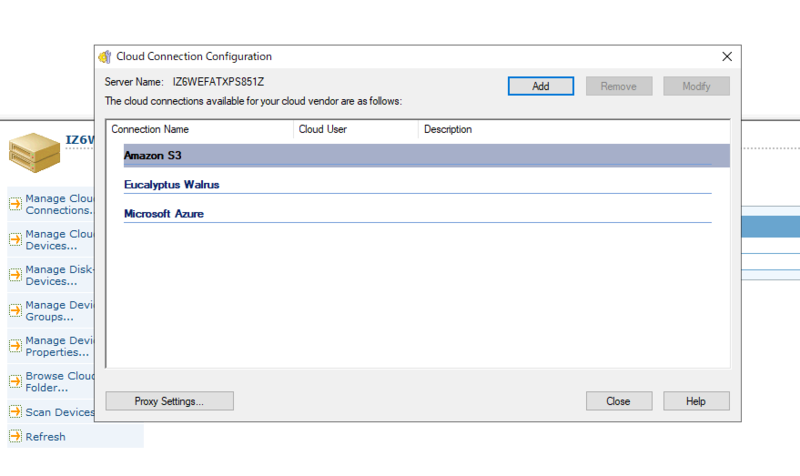
Task: Close the dialog with the Close button
Action: click(618, 401)
